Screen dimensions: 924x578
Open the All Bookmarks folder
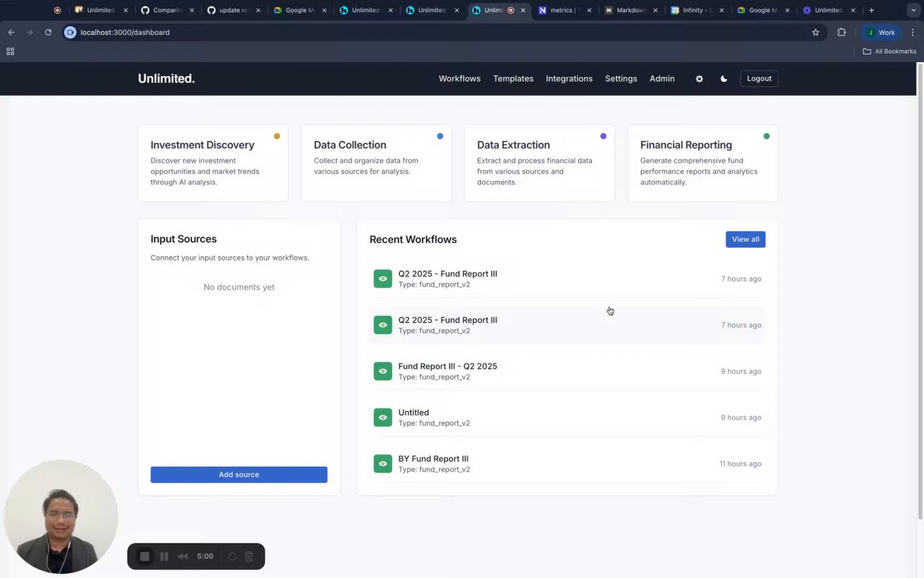click(889, 51)
